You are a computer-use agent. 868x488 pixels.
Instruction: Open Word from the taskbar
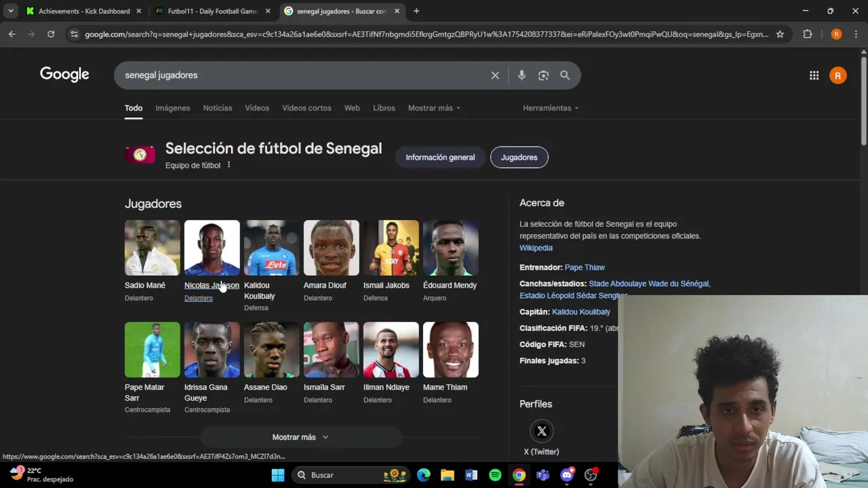(x=471, y=475)
